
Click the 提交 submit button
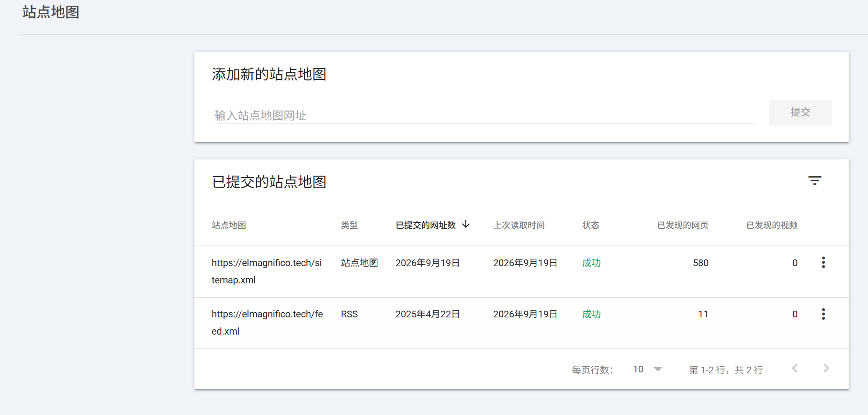(800, 112)
